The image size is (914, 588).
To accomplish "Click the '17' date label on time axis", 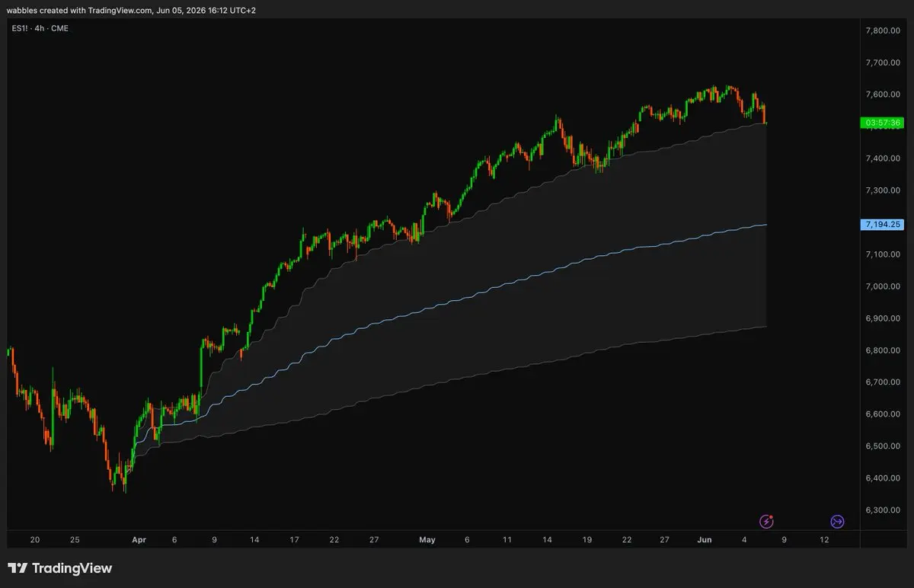I will 294,540.
